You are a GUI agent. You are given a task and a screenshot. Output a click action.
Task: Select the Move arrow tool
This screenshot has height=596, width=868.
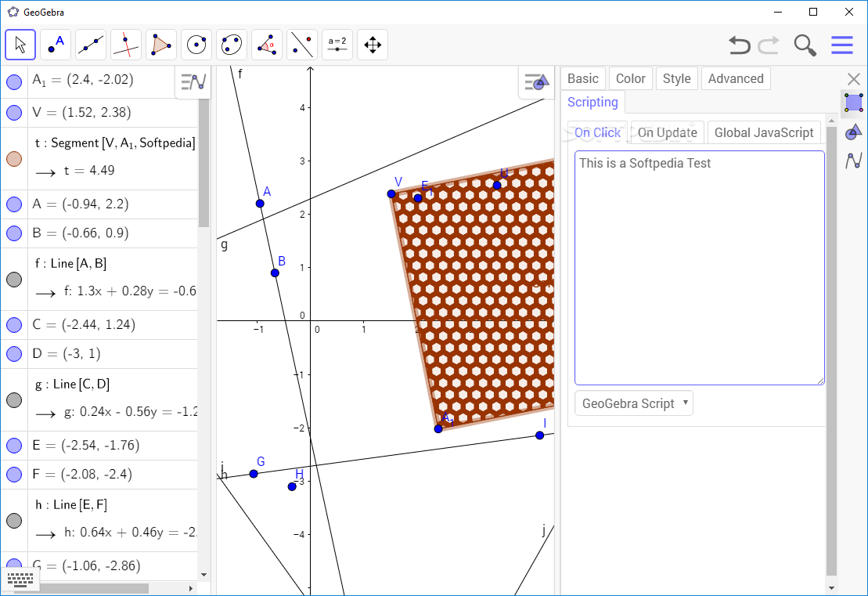point(20,45)
